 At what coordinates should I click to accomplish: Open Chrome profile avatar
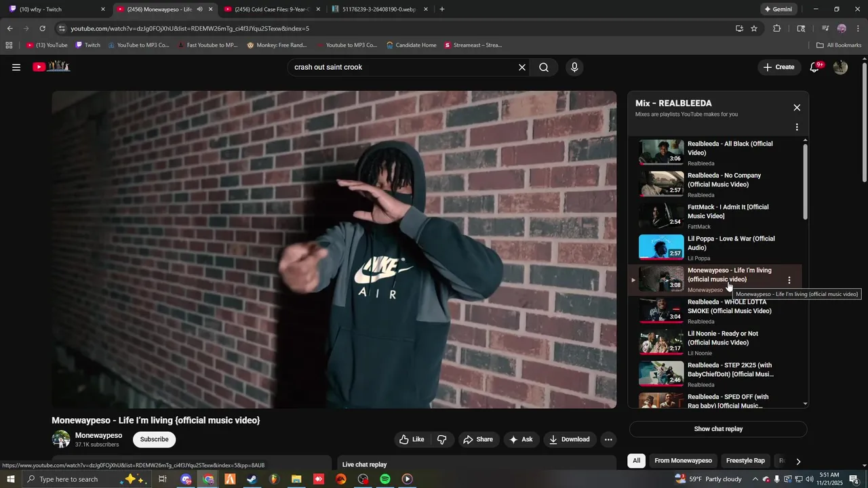(842, 28)
